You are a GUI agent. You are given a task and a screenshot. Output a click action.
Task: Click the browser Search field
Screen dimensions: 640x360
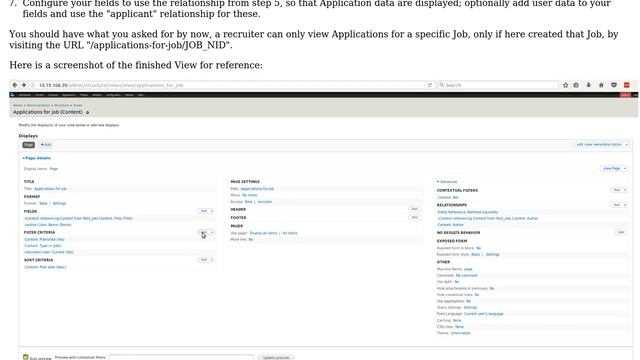pos(497,85)
